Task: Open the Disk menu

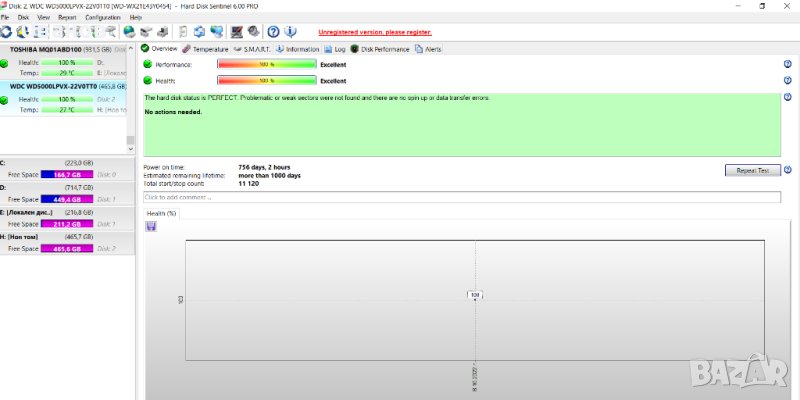Action: tap(23, 18)
